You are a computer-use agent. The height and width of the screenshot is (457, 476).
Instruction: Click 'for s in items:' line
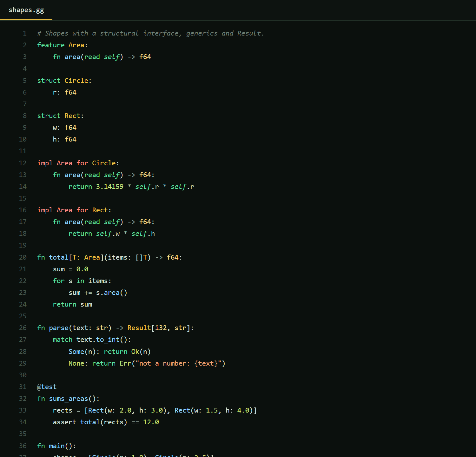82,281
